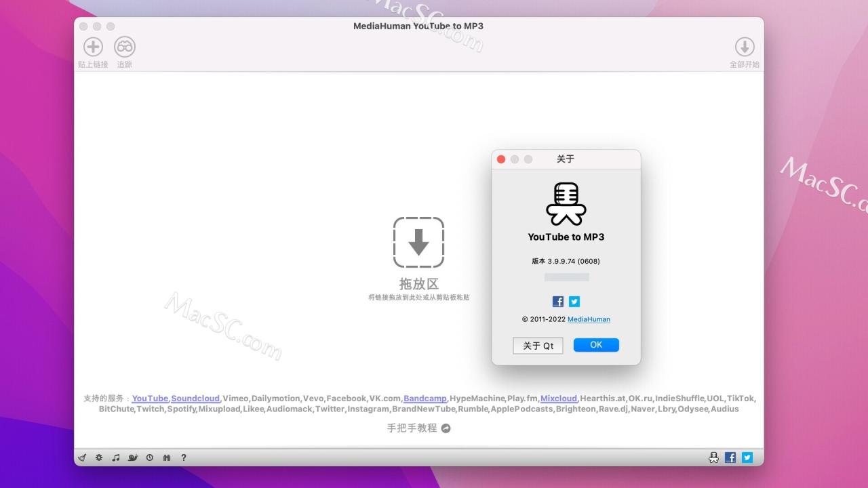Open the step-by-step tutorial link
The height and width of the screenshot is (488, 868).
point(412,428)
